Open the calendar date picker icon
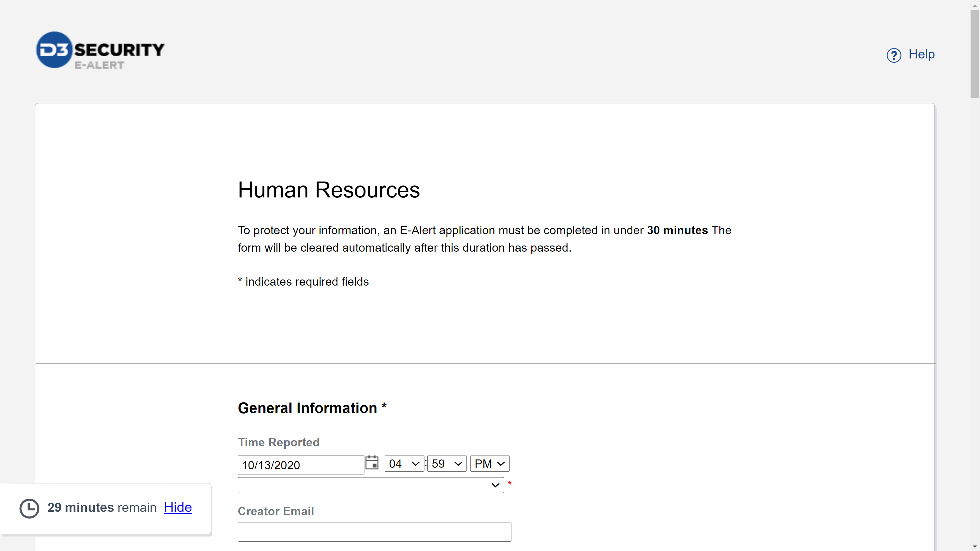The width and height of the screenshot is (980, 551). pos(372,463)
